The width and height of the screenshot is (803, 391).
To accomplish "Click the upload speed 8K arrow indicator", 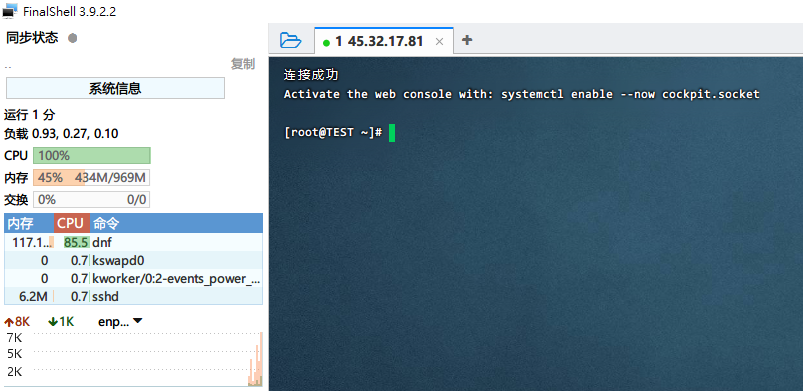I will coord(17,322).
